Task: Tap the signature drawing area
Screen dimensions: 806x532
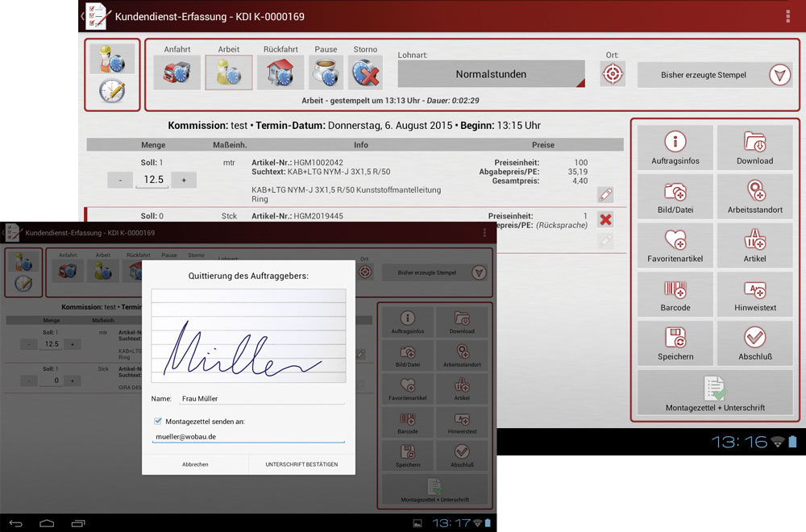Action: coord(248,335)
